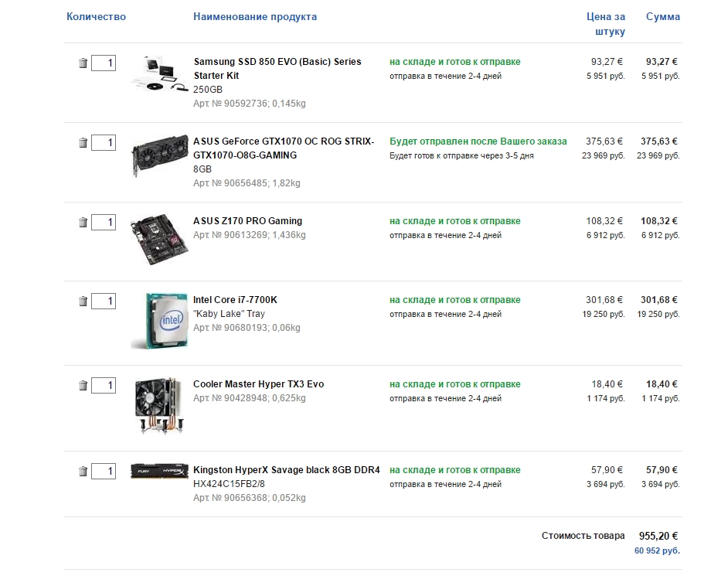Remove ASUS GeForce GTX1070 with trash icon

coord(83,142)
